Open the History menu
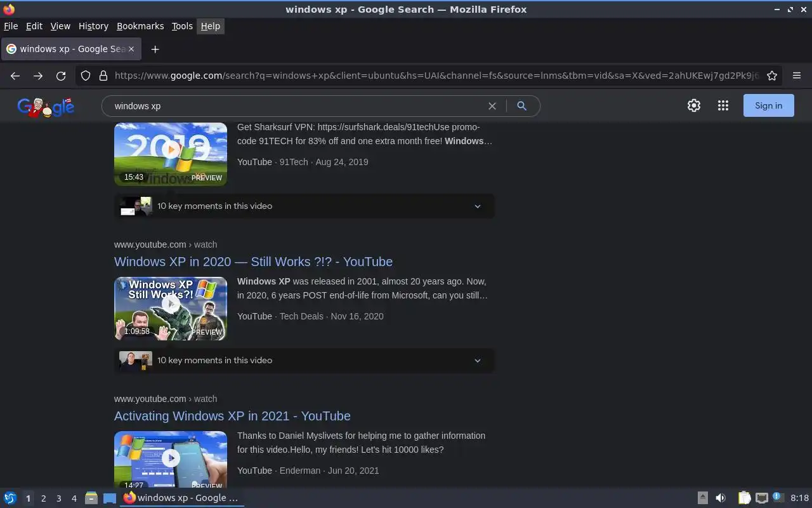Viewport: 812px width, 508px height. (x=93, y=26)
